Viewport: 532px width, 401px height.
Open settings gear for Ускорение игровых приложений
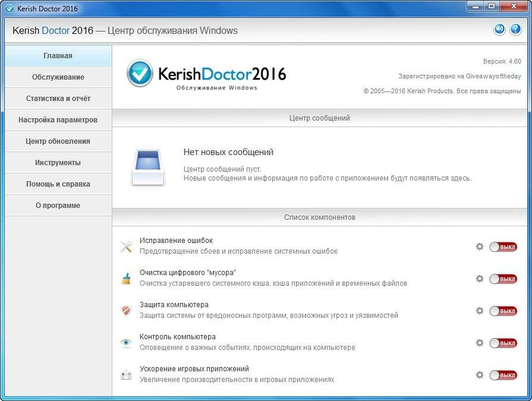click(x=480, y=375)
